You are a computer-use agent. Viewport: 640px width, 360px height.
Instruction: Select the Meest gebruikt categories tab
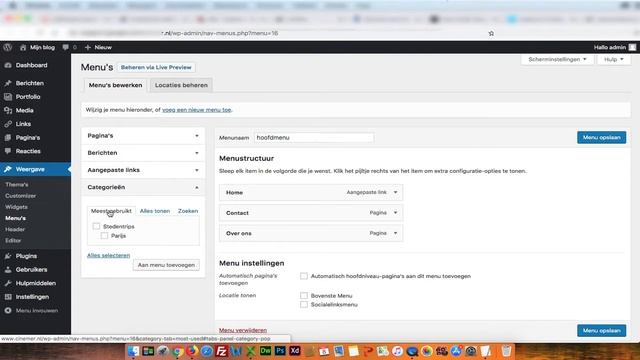[111, 211]
